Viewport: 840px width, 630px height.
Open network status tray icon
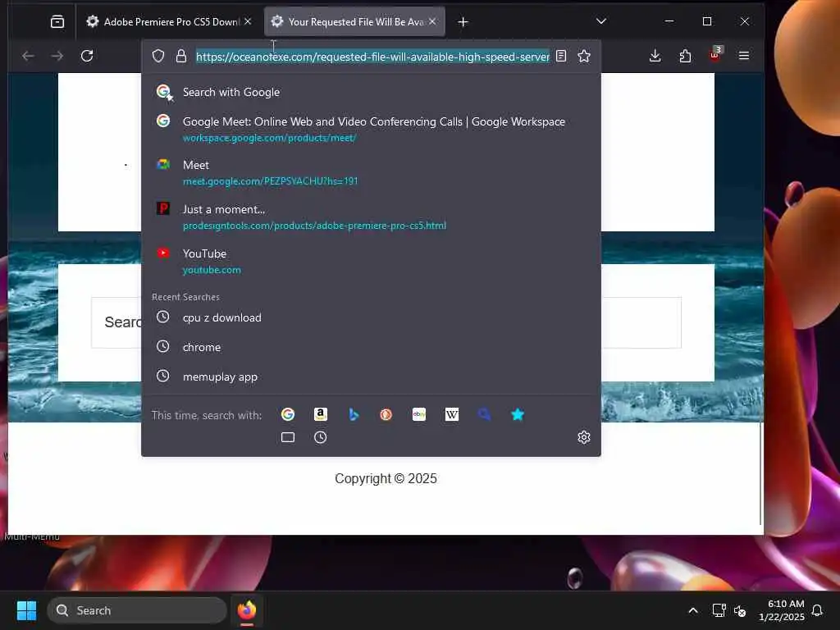point(719,610)
